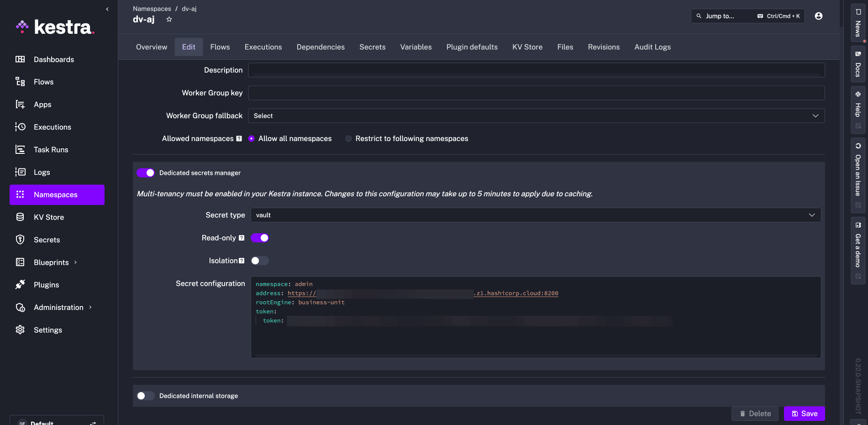Enable the Isolation toggle

coord(260,261)
